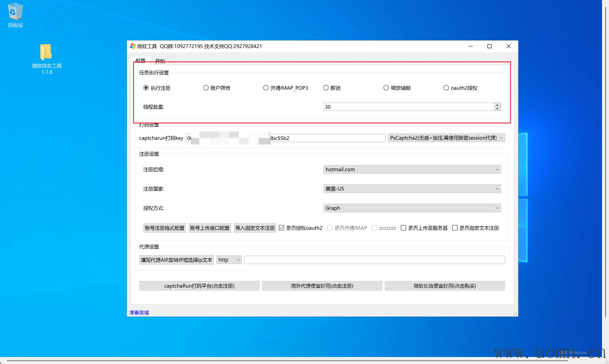Select the oauth2授权 radio button
The width and height of the screenshot is (609, 364).
point(446,88)
